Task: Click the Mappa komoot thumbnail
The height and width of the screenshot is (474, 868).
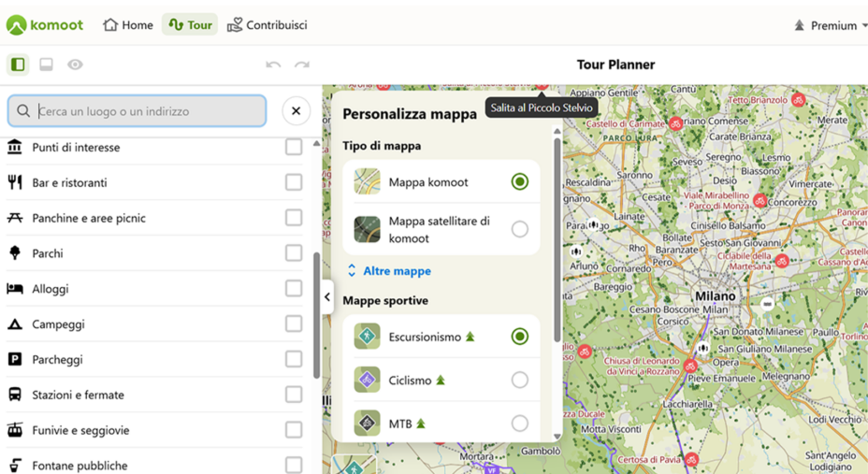Action: (x=367, y=182)
